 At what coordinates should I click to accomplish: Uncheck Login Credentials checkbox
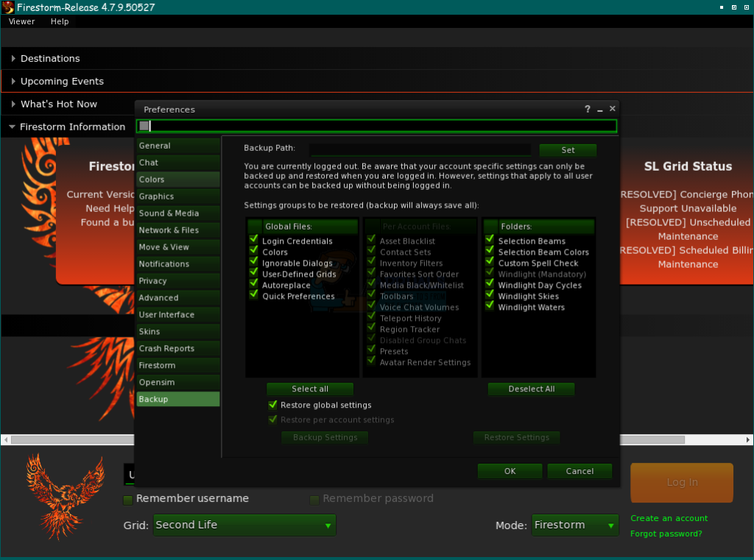pos(253,239)
